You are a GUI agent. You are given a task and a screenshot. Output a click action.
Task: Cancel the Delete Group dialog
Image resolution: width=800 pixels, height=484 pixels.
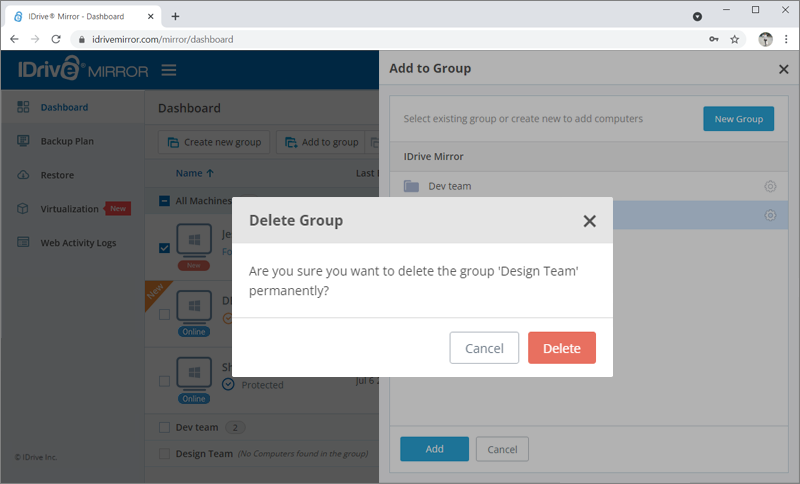[484, 348]
